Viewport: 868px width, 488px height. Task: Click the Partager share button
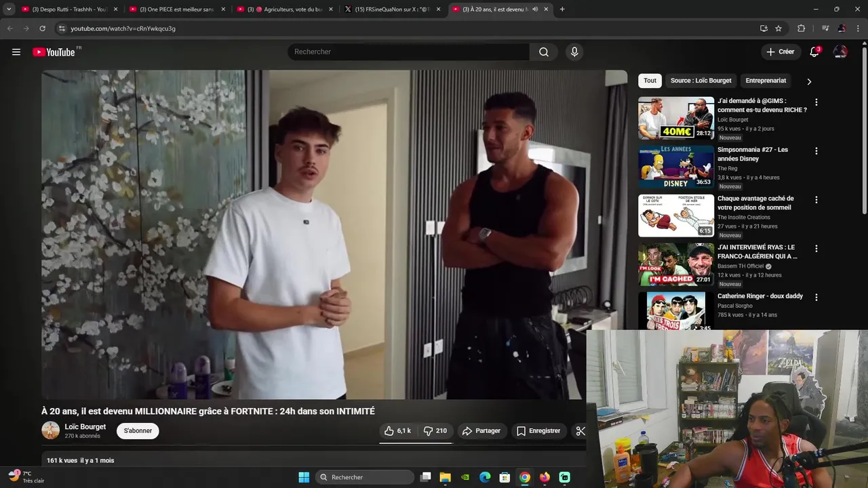pos(481,431)
